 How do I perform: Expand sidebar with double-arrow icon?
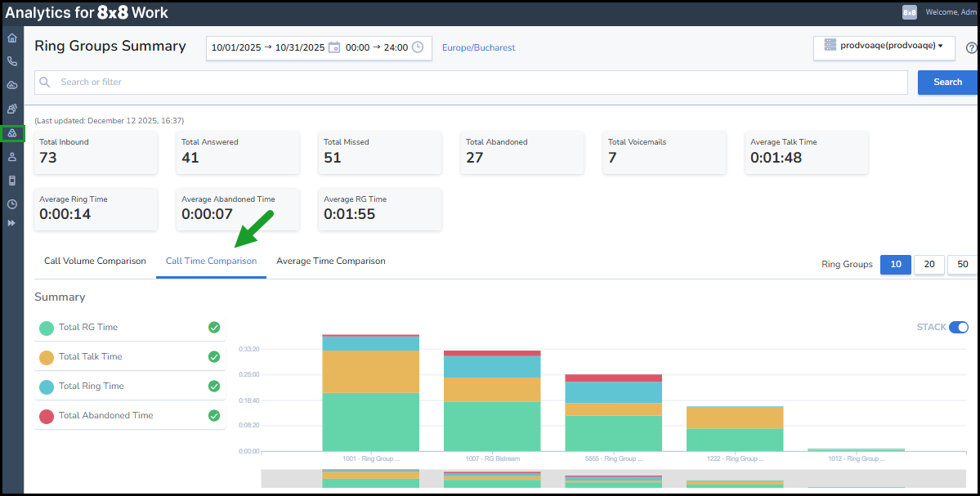[x=11, y=222]
